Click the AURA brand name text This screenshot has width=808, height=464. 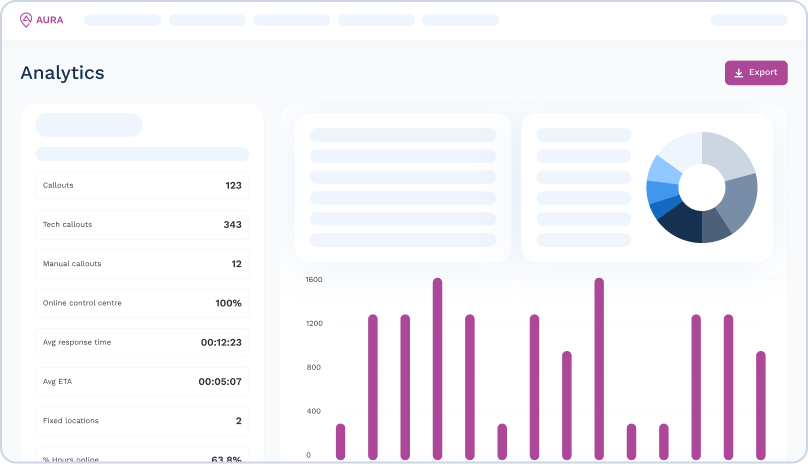click(50, 20)
